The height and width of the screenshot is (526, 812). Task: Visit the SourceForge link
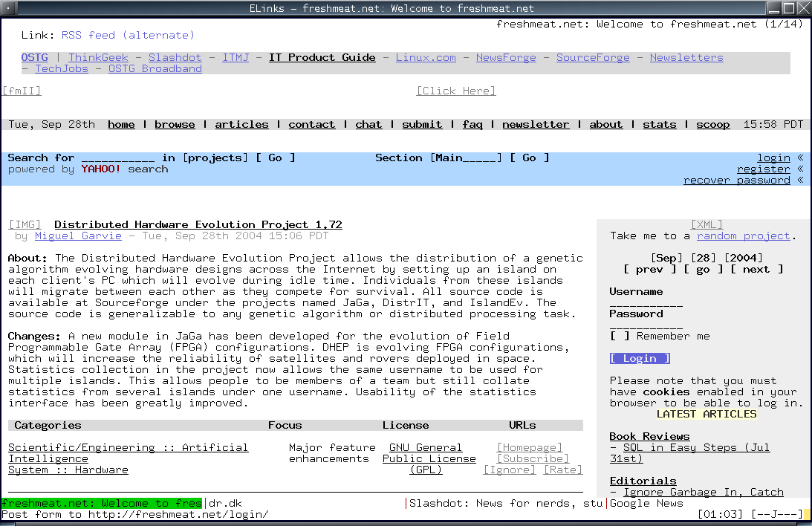[593, 57]
